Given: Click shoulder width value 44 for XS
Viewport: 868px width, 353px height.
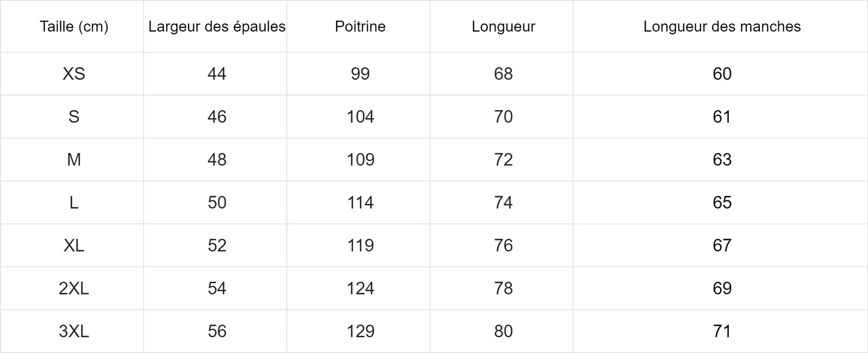Looking at the screenshot, I should coord(217,74).
